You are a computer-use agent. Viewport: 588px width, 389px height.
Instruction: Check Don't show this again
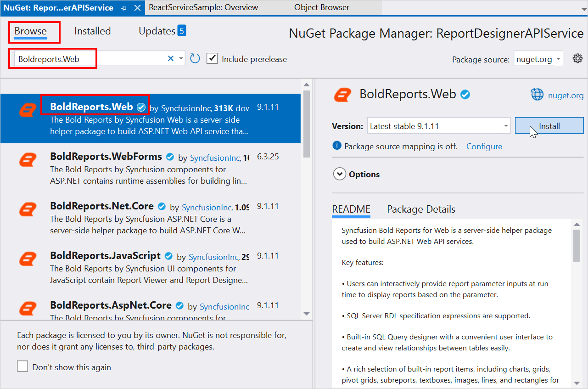point(22,366)
